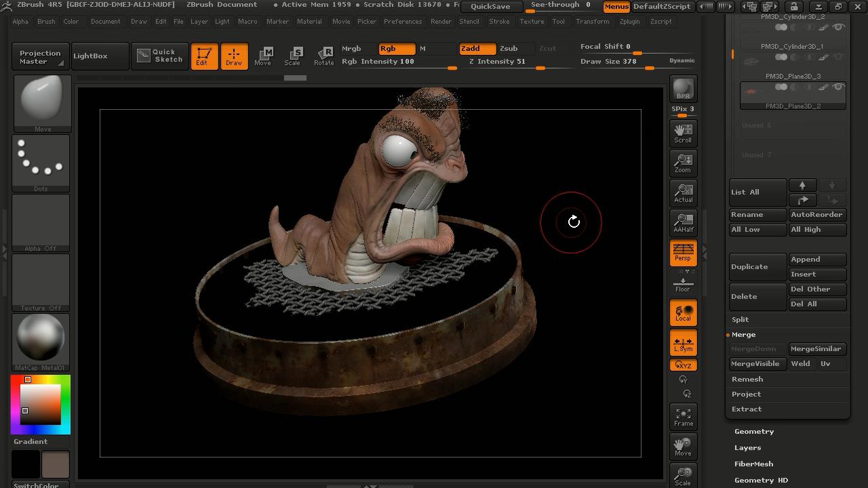The image size is (868, 488).
Task: Expand the FiberMesh section
Action: click(753, 464)
